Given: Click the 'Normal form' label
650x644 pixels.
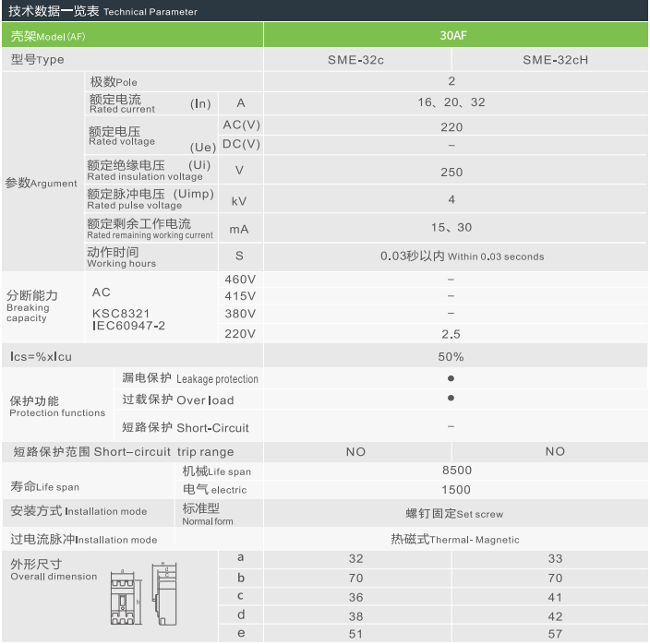Looking at the screenshot, I should pos(208,522).
